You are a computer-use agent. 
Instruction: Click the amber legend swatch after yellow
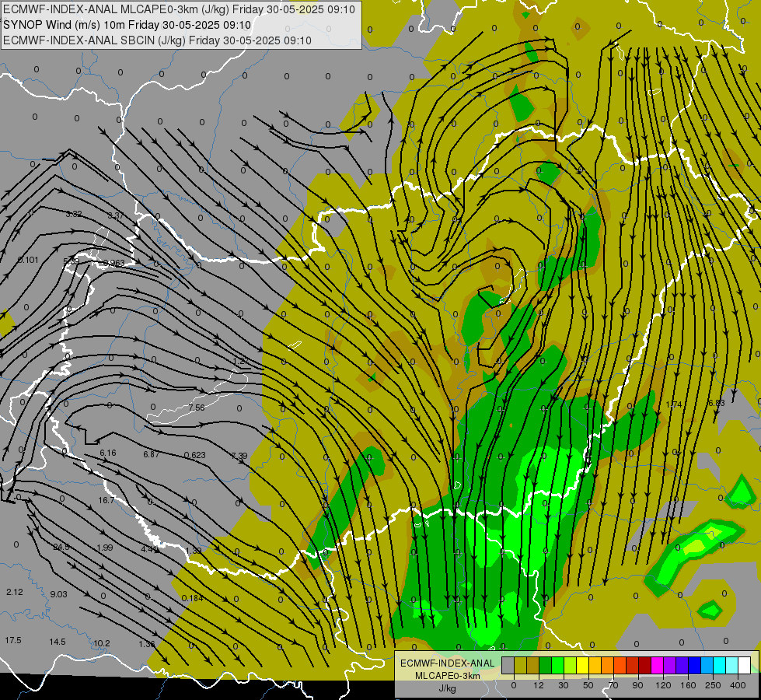(x=595, y=665)
